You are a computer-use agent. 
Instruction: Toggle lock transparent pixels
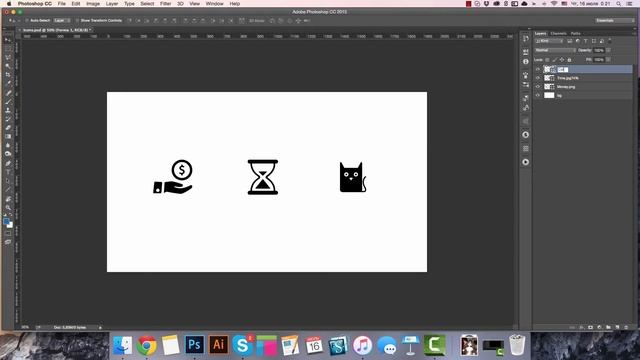[x=547, y=60]
